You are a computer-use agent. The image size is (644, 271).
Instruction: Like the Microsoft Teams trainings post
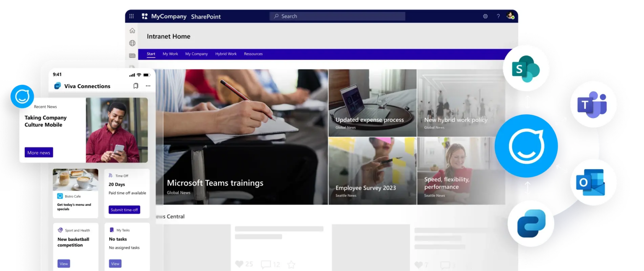(239, 264)
